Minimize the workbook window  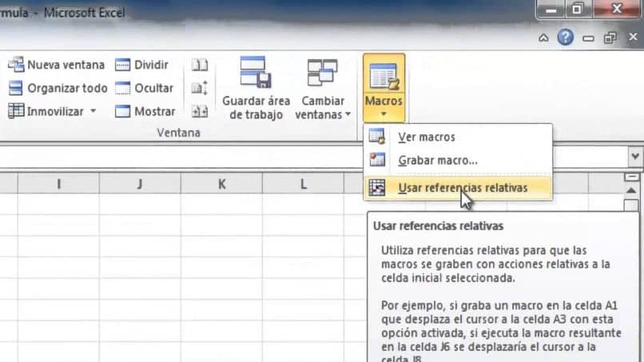[x=588, y=38]
